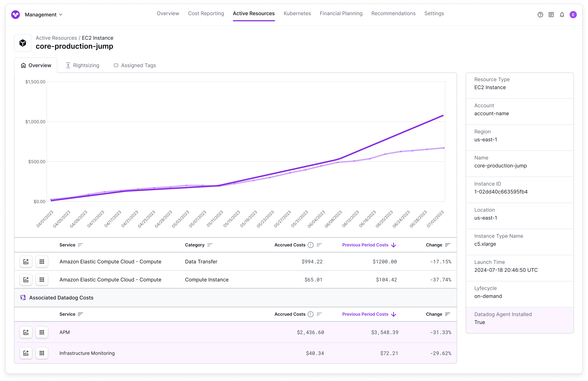Screen dimensions: 588x381
Task: Click the $2,436.60 APM accrued cost
Action: [310, 332]
